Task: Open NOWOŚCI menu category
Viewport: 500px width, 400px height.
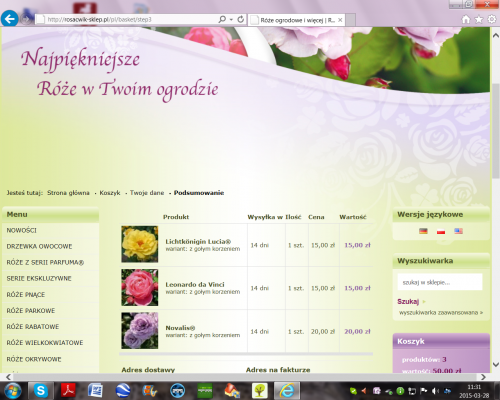Action: coord(22,230)
